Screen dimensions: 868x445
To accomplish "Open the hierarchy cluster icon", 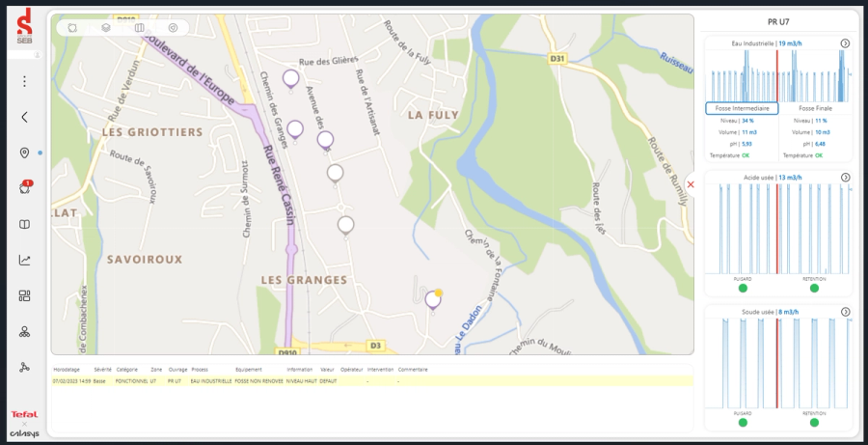I will [x=24, y=332].
